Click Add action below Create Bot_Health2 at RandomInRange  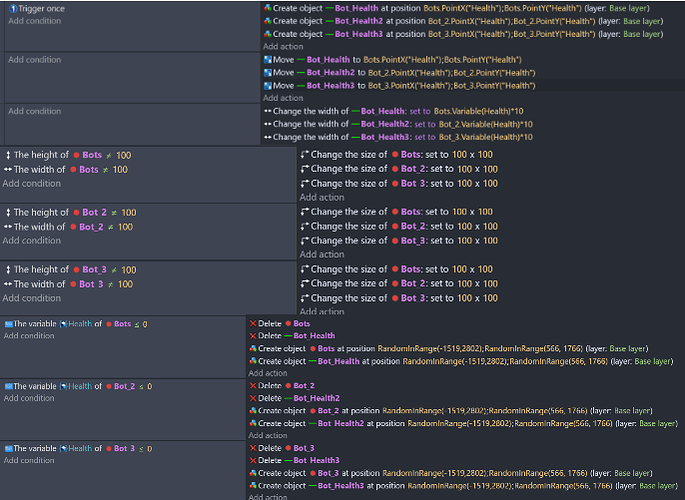click(268, 435)
